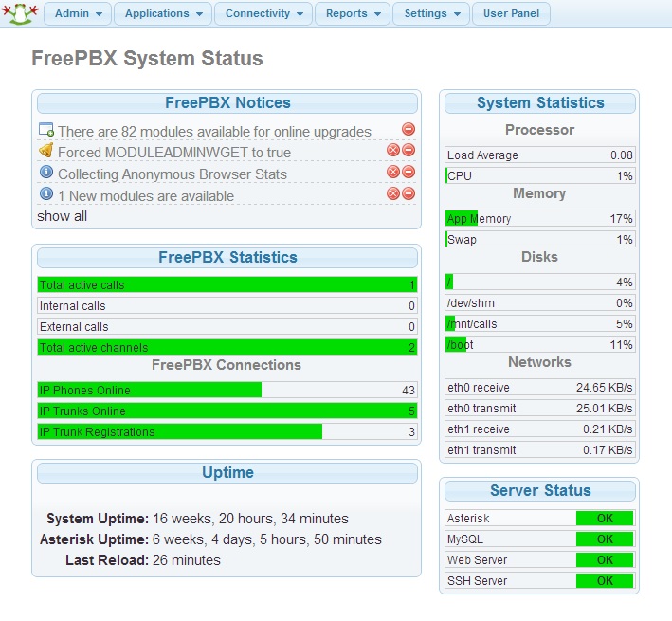The height and width of the screenshot is (621, 672).
Task: Click the Total active calls bar
Action: coord(227,285)
